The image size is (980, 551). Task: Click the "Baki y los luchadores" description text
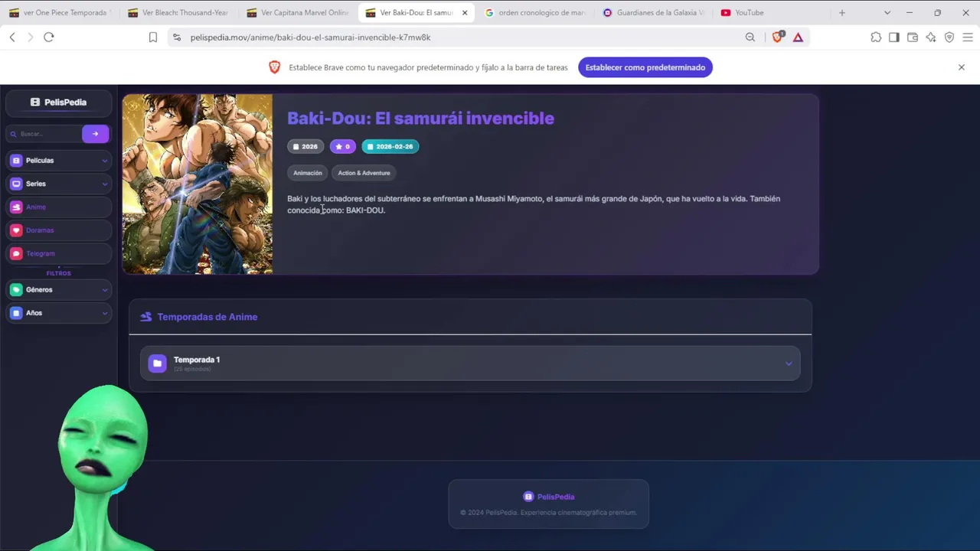click(x=534, y=204)
